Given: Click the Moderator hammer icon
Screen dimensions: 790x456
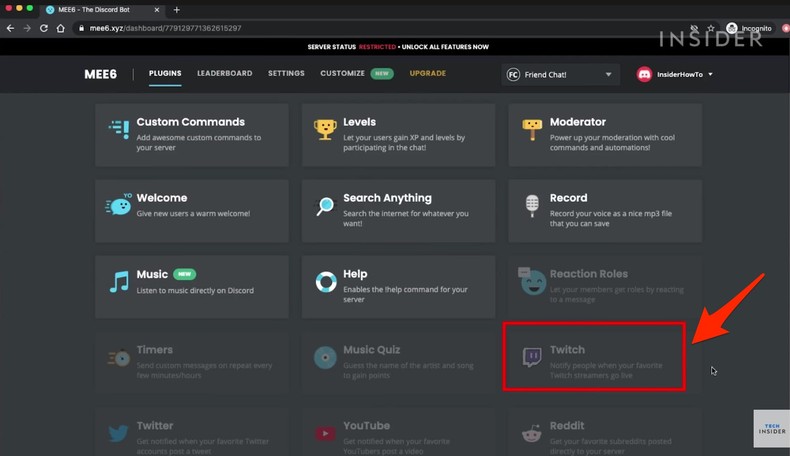Looking at the screenshot, I should (532, 130).
